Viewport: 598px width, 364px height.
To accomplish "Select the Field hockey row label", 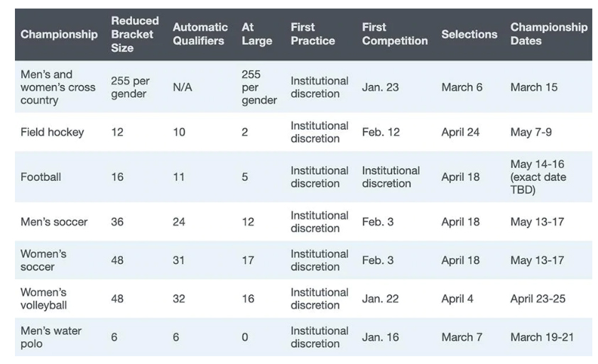I will tap(53, 132).
